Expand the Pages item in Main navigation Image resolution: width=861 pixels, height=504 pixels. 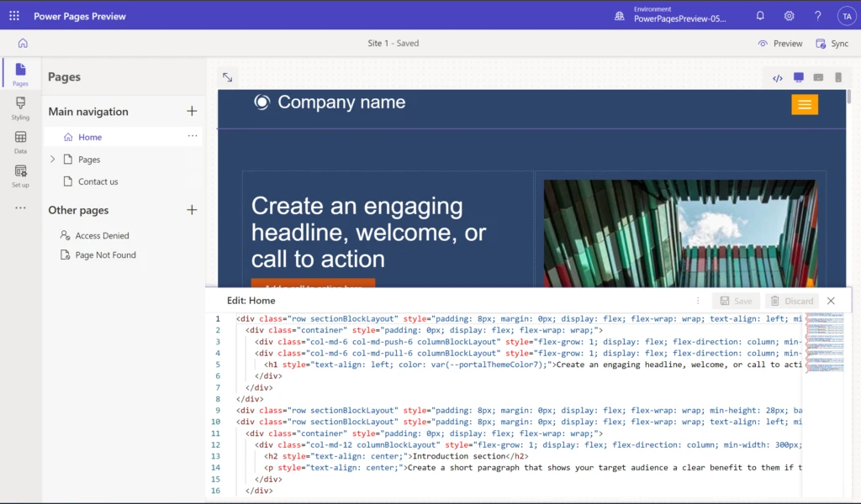[x=52, y=159]
